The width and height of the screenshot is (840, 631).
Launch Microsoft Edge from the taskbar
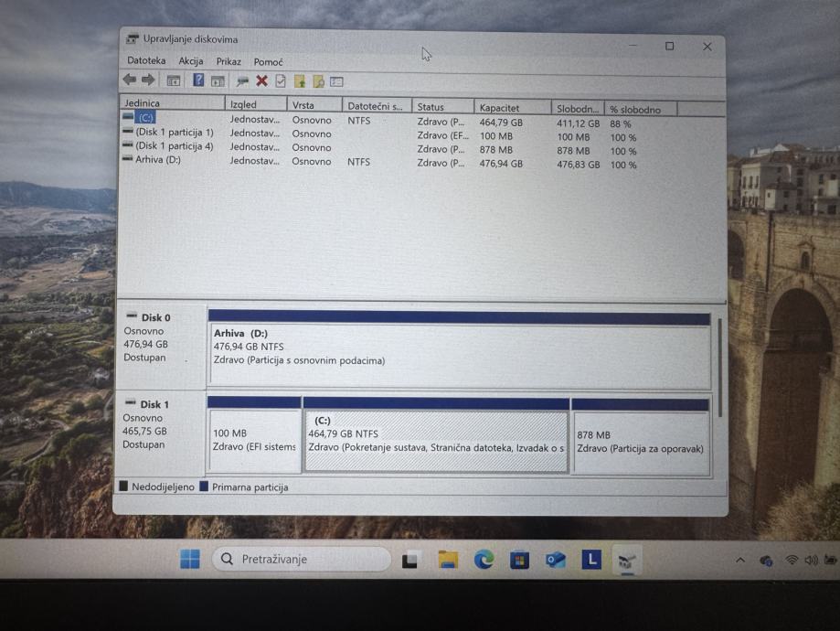484,560
